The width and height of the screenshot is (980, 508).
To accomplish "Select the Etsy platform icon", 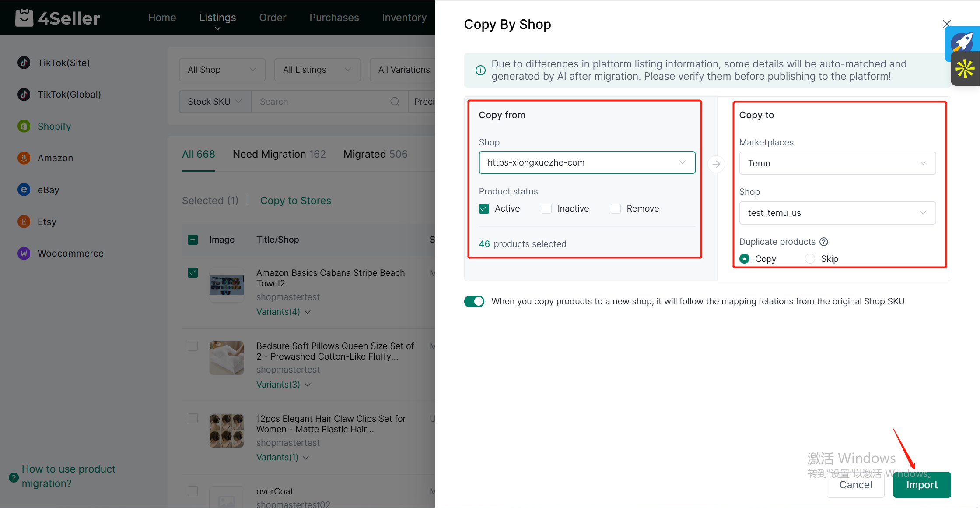I will coord(24,222).
